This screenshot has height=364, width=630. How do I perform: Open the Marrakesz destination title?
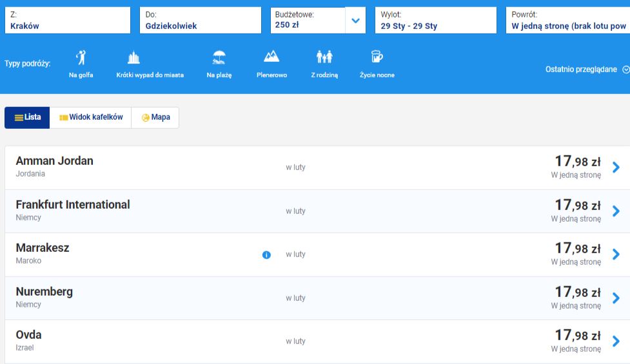click(42, 248)
